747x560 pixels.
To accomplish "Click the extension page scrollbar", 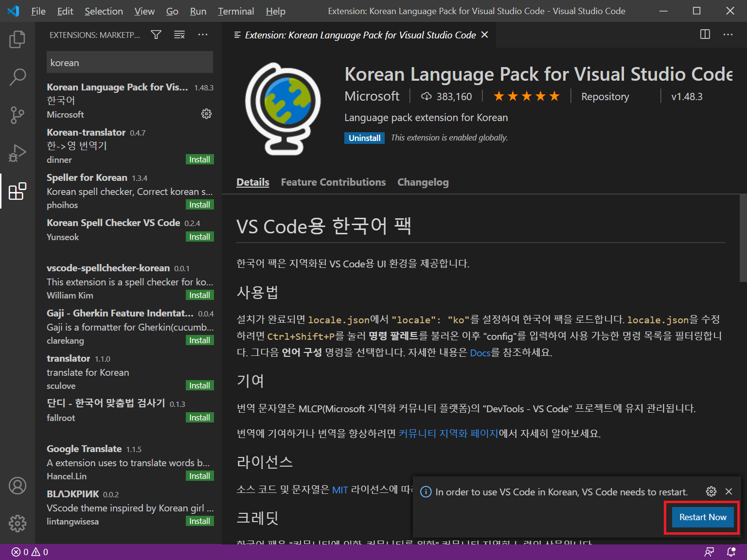I will (x=743, y=238).
